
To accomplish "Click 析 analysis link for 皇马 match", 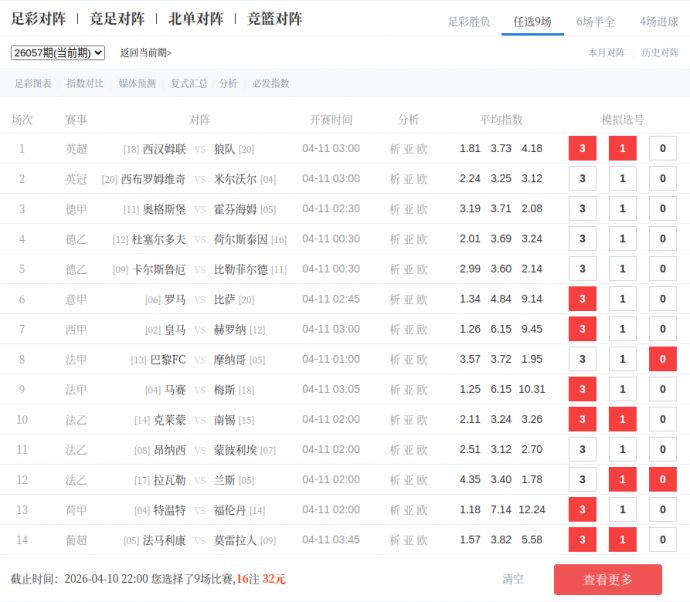I will point(395,329).
